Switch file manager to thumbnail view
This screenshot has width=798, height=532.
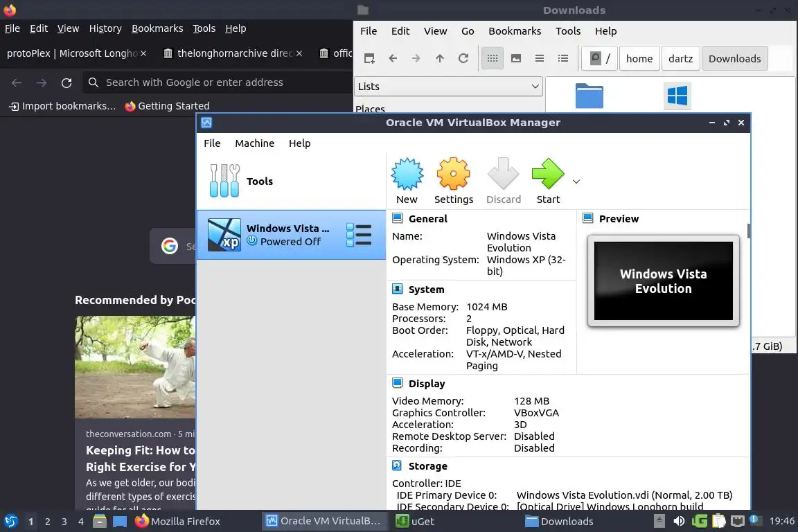516,59
